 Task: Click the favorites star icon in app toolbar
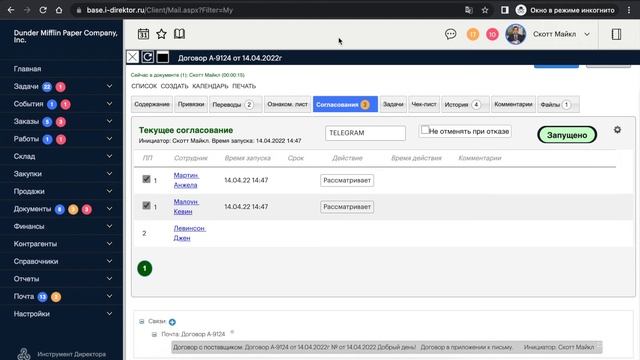tap(161, 34)
